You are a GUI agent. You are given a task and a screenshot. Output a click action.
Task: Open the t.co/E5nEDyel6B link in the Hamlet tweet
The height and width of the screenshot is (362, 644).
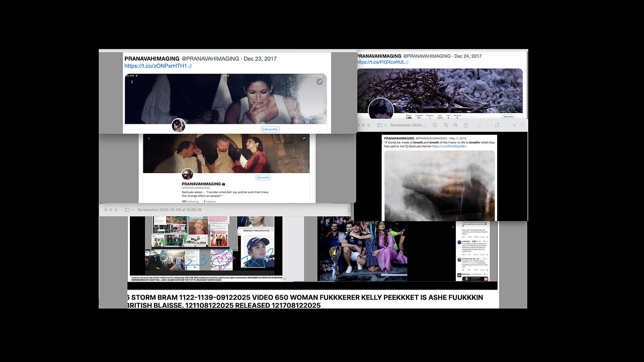[x=449, y=146]
